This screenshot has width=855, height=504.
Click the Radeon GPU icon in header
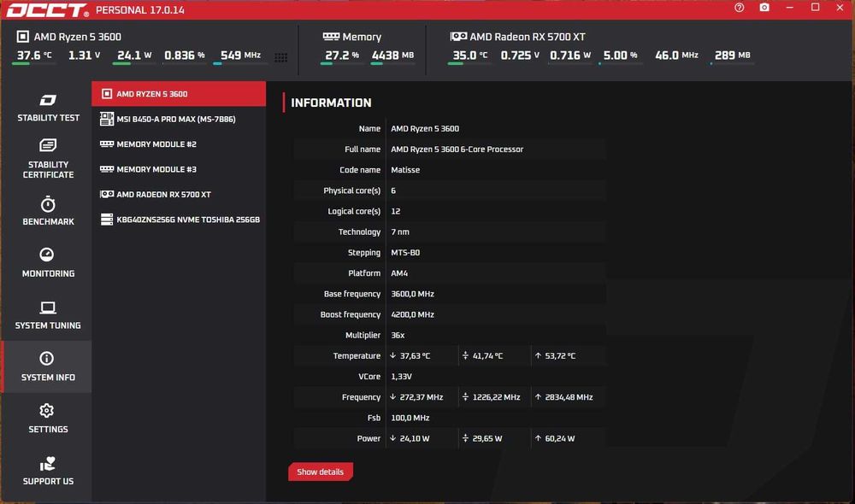point(458,37)
